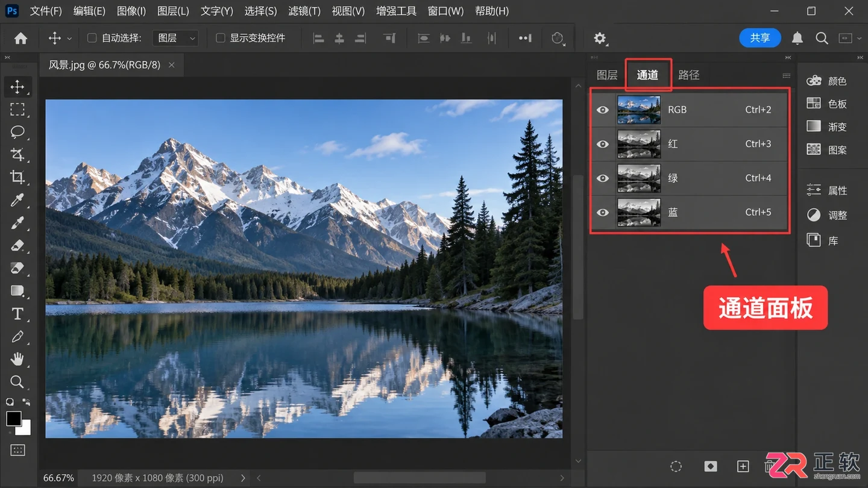Select the Crop tool
The image size is (868, 488).
(17, 177)
